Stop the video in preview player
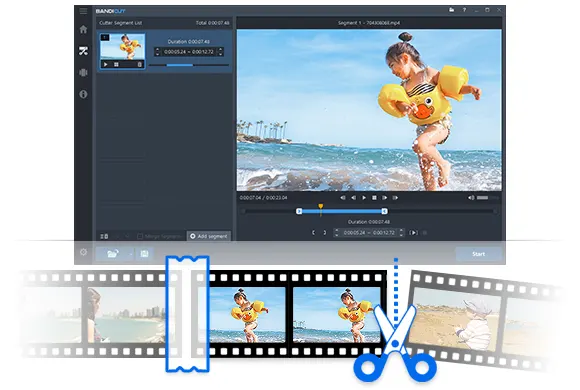 tap(374, 198)
